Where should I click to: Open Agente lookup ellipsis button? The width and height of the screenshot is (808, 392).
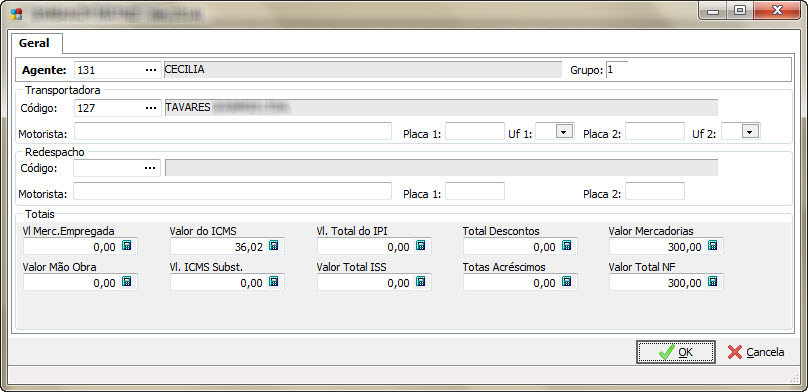coord(150,70)
